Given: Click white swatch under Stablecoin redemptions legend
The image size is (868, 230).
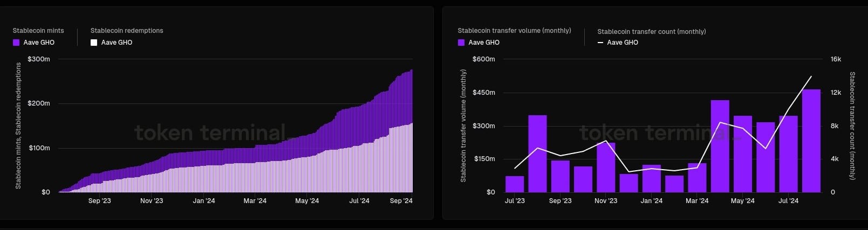Looking at the screenshot, I should [x=94, y=43].
